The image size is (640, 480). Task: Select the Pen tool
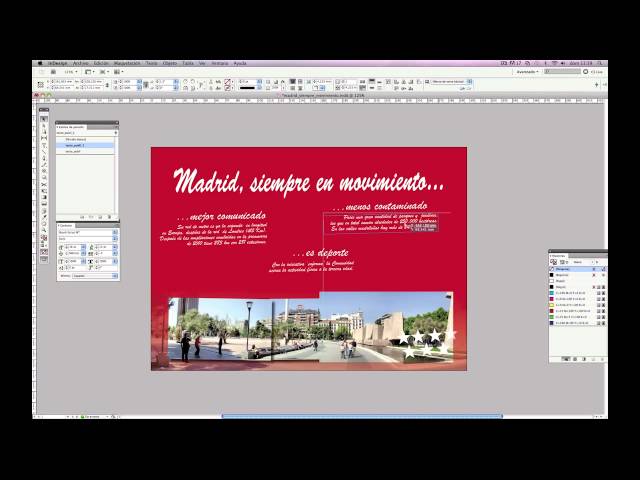click(x=44, y=158)
